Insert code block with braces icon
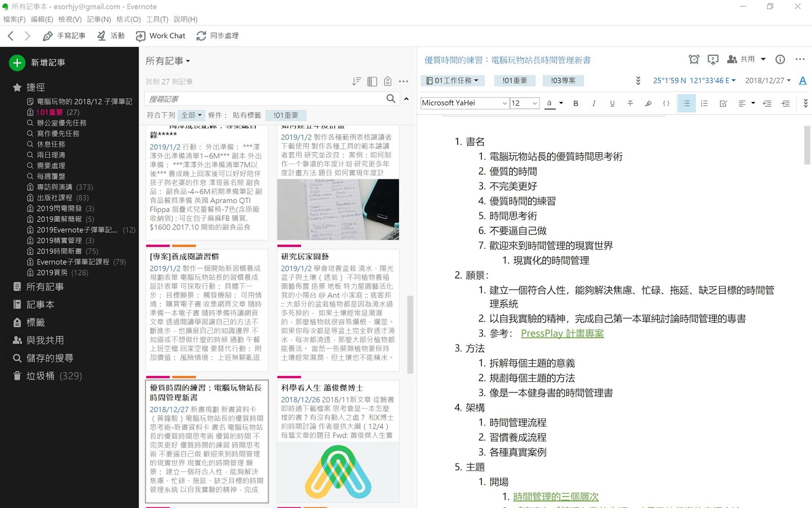The width and height of the screenshot is (812, 508). pyautogui.click(x=666, y=103)
